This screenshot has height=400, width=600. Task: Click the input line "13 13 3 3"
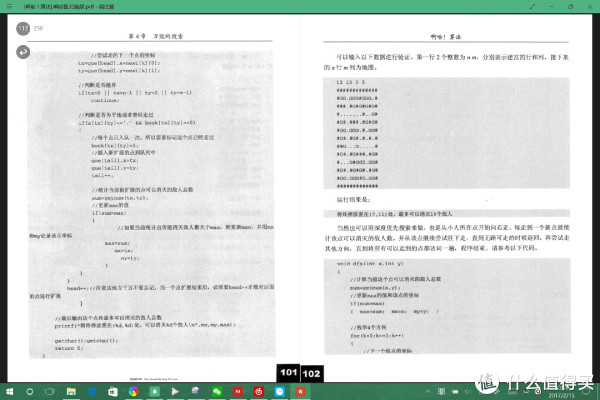coord(350,82)
